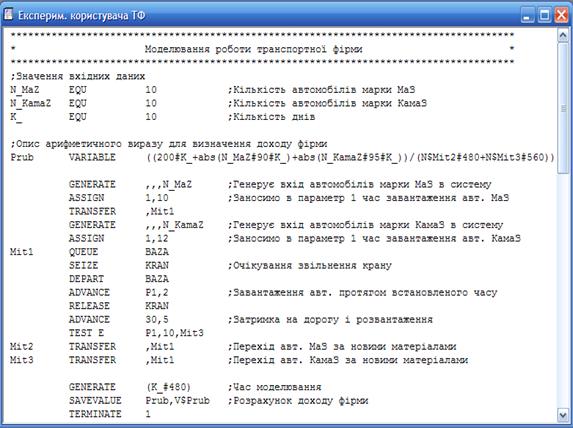Click the vertical scrollbar thumb

pyautogui.click(x=563, y=108)
